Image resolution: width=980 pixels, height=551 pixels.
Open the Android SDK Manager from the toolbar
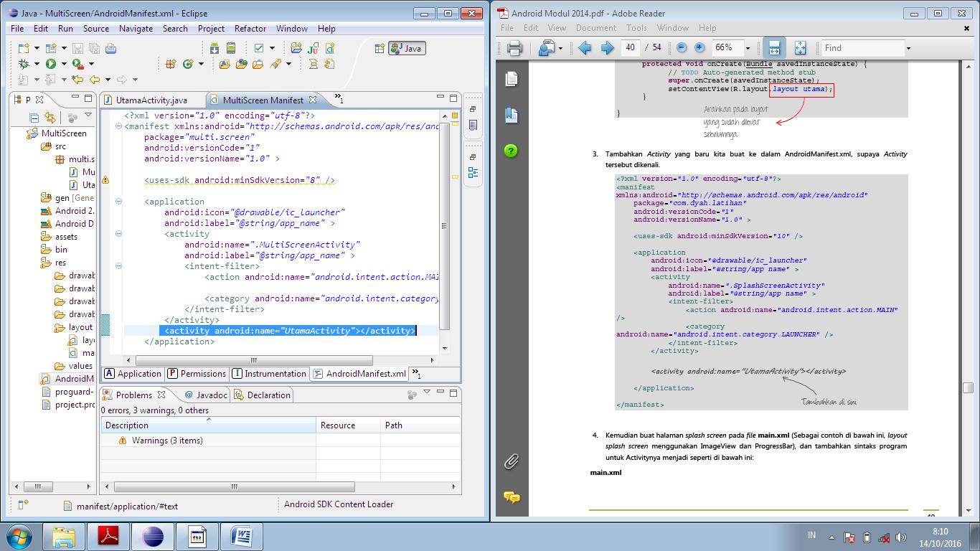pos(214,47)
